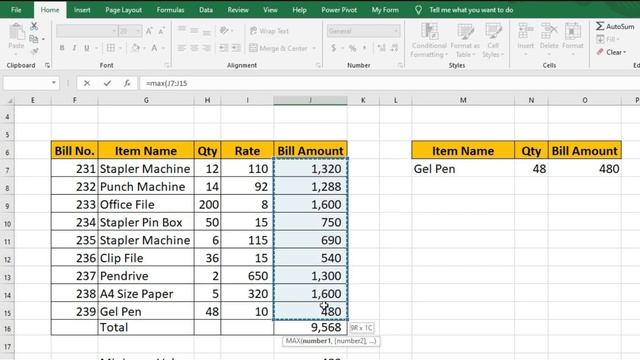The height and width of the screenshot is (360, 640).
Task: Click Insert cells button
Action: pyautogui.click(x=526, y=40)
